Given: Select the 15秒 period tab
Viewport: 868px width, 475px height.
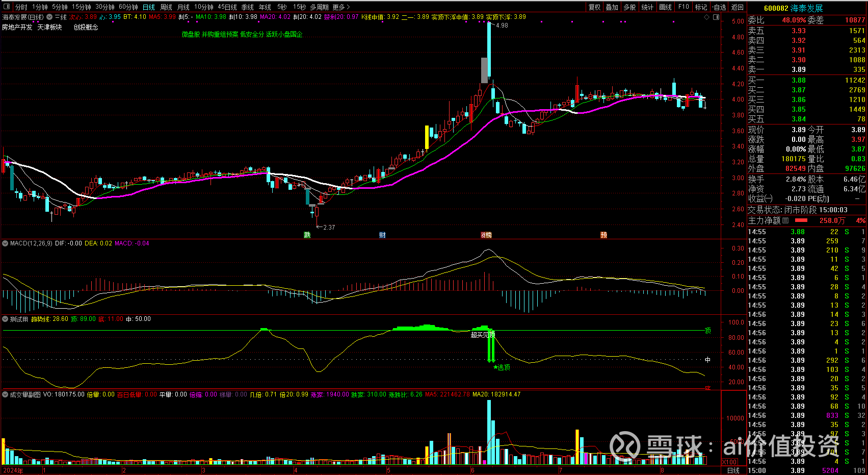Looking at the screenshot, I should coord(299,7).
